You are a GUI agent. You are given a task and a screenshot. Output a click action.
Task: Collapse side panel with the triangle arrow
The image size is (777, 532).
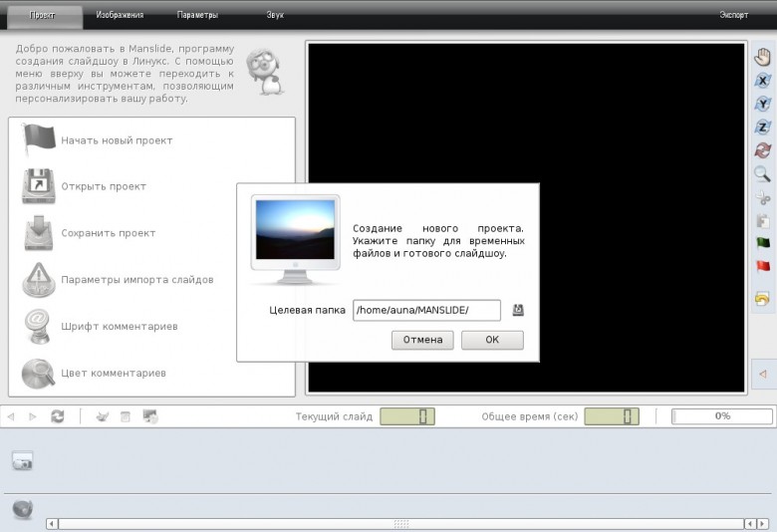point(763,374)
